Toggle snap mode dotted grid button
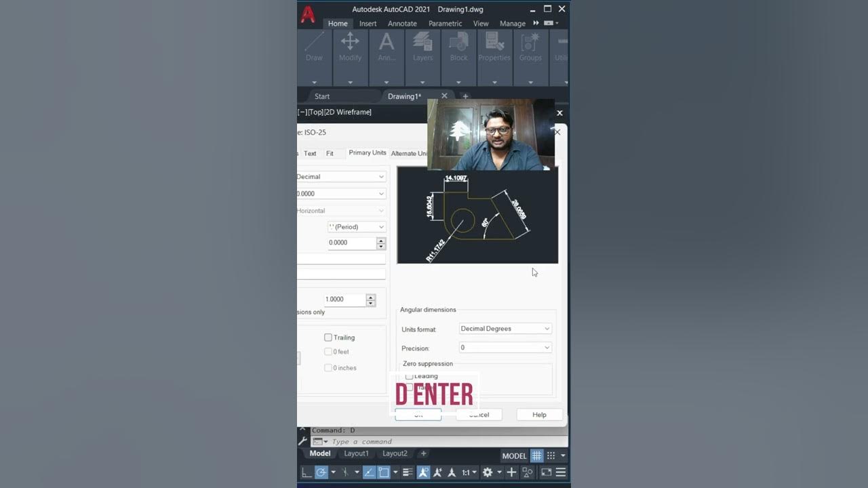 [x=551, y=455]
